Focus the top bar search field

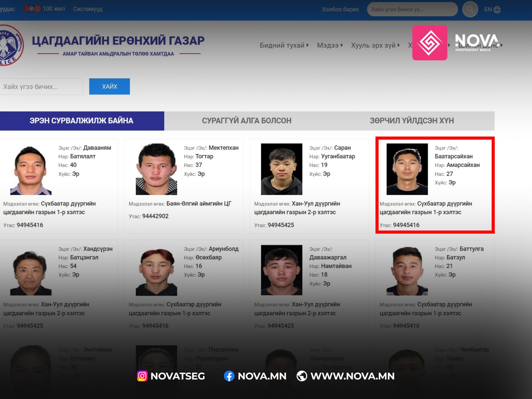point(412,9)
